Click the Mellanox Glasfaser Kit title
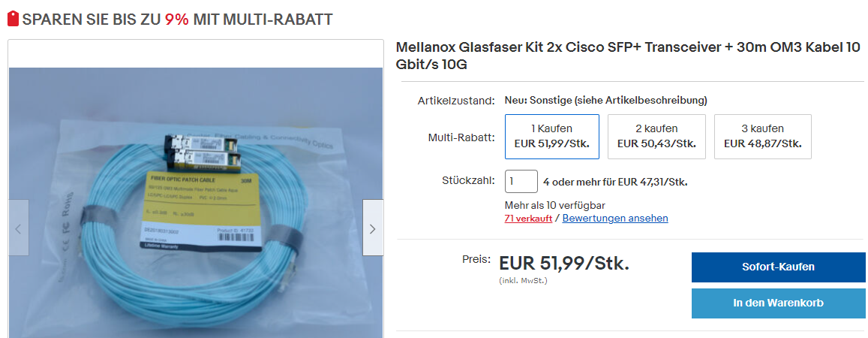 pyautogui.click(x=628, y=56)
